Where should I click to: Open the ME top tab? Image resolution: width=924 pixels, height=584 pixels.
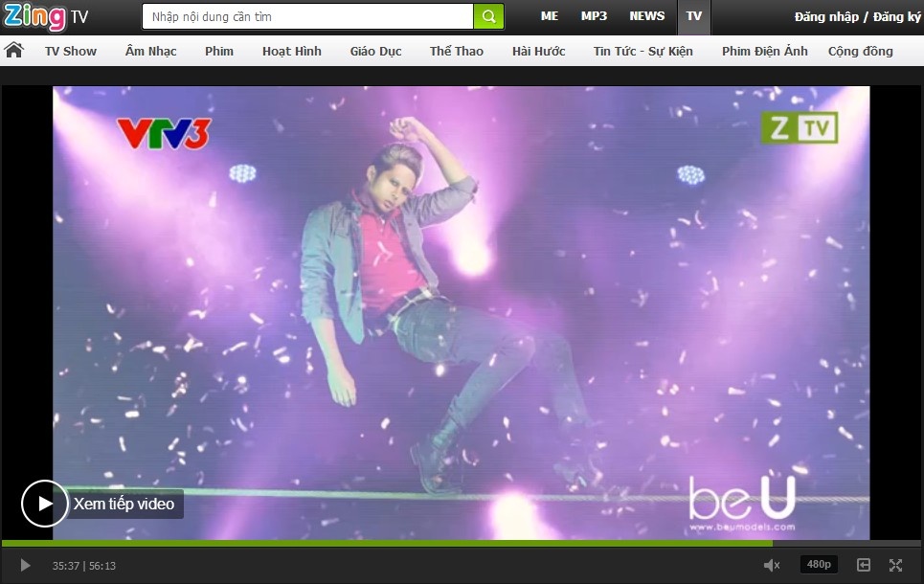point(549,16)
